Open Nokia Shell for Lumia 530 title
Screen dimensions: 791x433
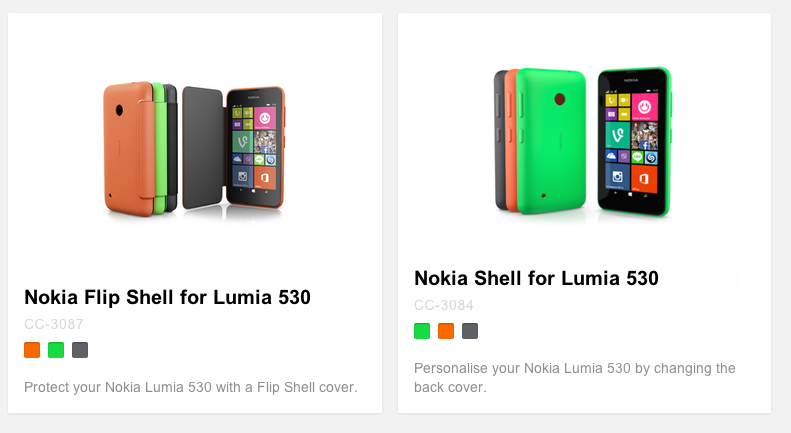point(536,278)
